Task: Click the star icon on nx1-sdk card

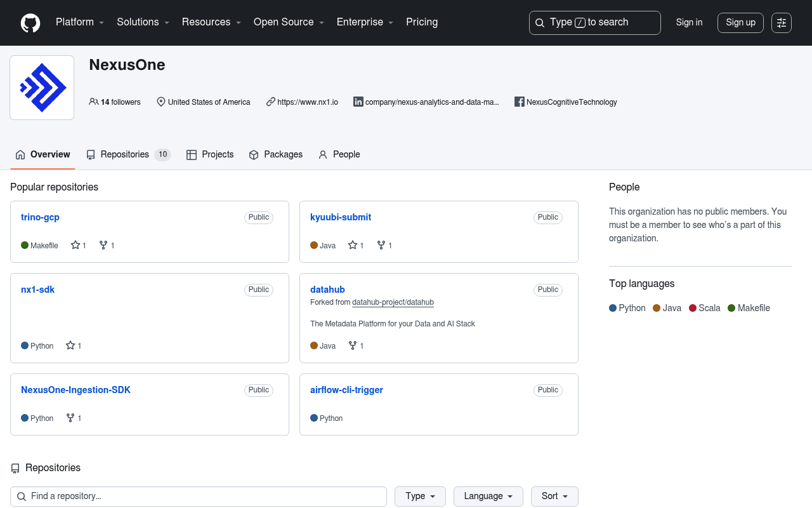Action: [70, 345]
